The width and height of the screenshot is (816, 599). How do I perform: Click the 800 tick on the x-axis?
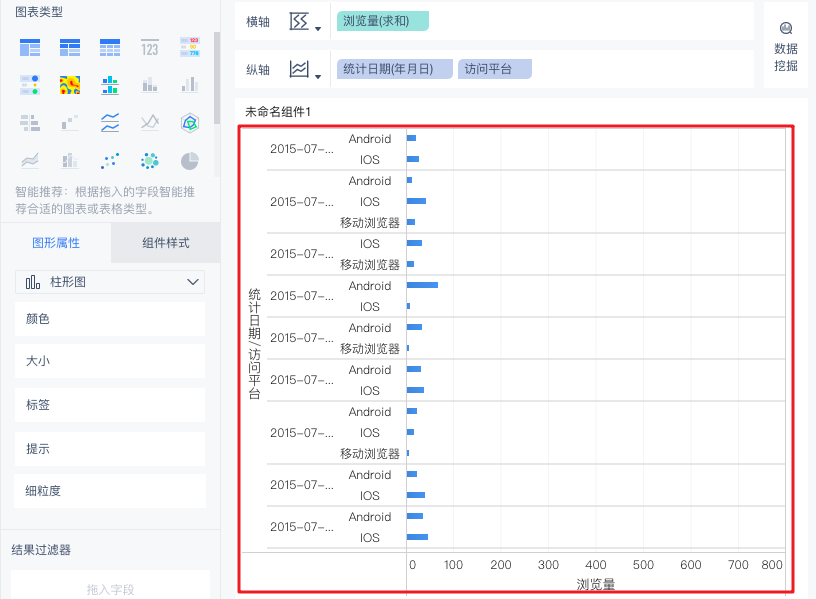coord(772,565)
